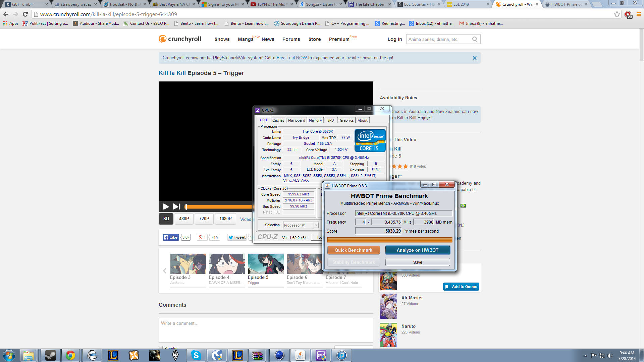Select SD video quality
Image resolution: width=644 pixels, height=362 pixels.
pos(166,219)
